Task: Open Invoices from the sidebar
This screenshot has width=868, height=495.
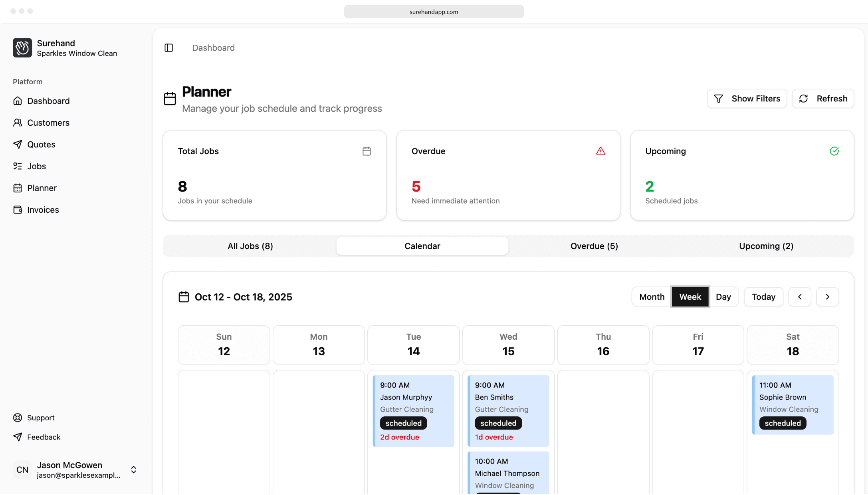Action: pyautogui.click(x=43, y=210)
